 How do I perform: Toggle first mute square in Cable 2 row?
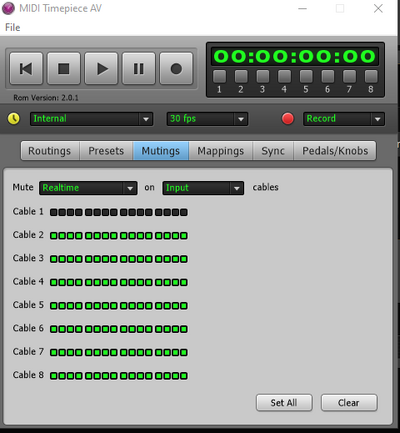53,236
